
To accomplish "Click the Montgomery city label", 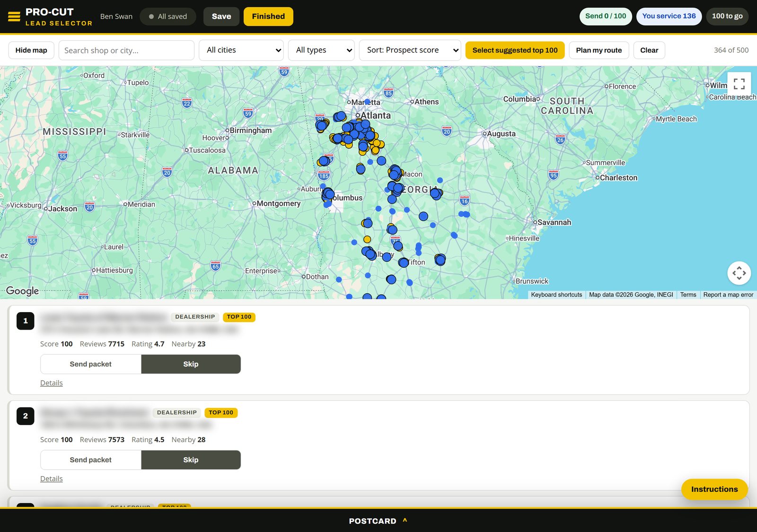I will pos(279,203).
